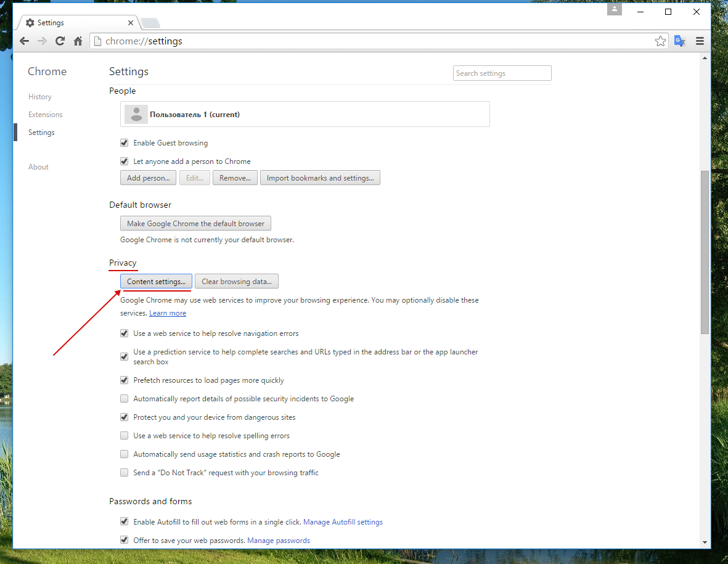Go back using the browser back arrow

25,41
